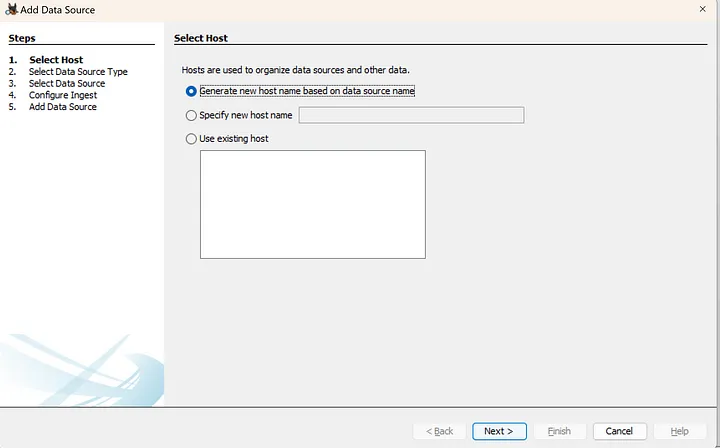The height and width of the screenshot is (448, 720).
Task: Enable the 'Use existing host' option
Action: [x=191, y=139]
